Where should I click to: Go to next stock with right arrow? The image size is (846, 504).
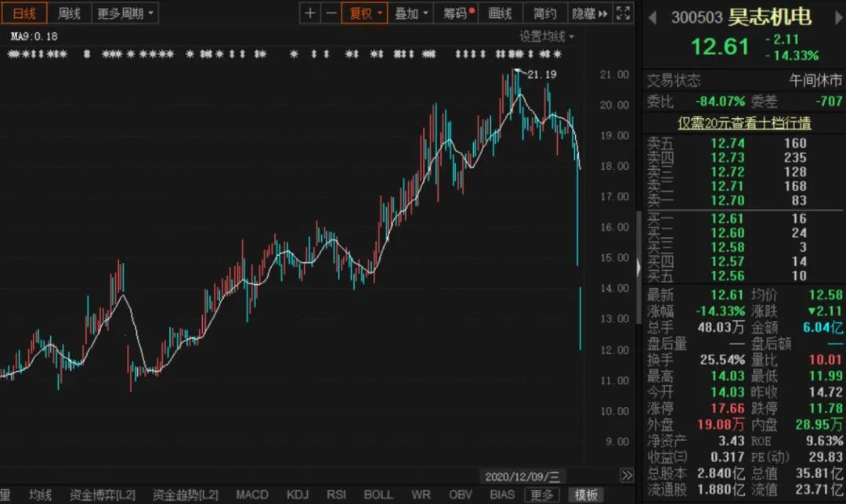coord(839,18)
